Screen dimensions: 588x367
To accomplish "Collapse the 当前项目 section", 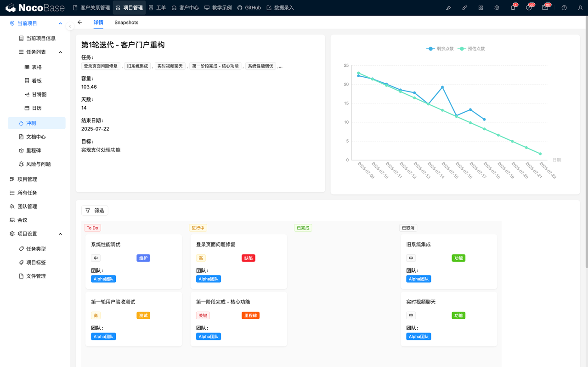I will (x=60, y=23).
